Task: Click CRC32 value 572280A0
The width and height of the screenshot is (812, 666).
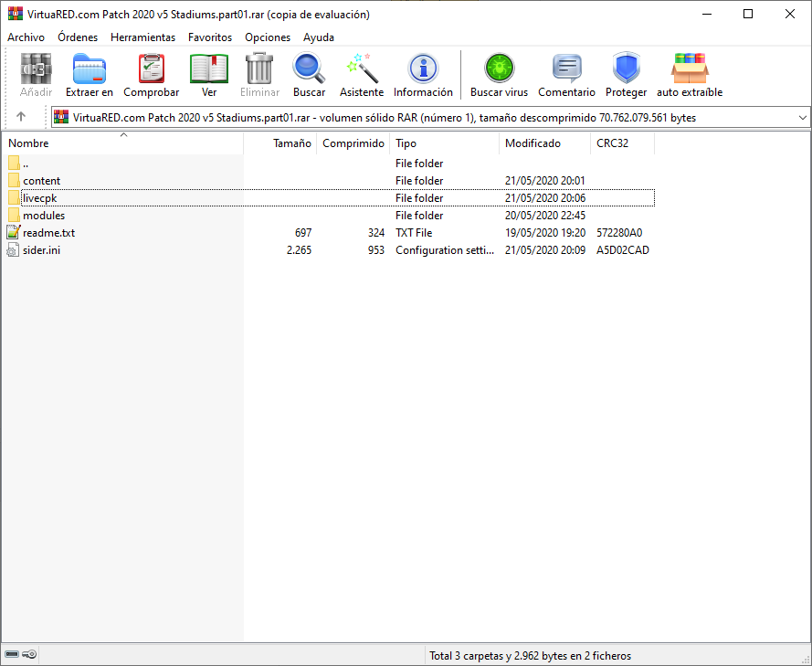Action: [619, 233]
